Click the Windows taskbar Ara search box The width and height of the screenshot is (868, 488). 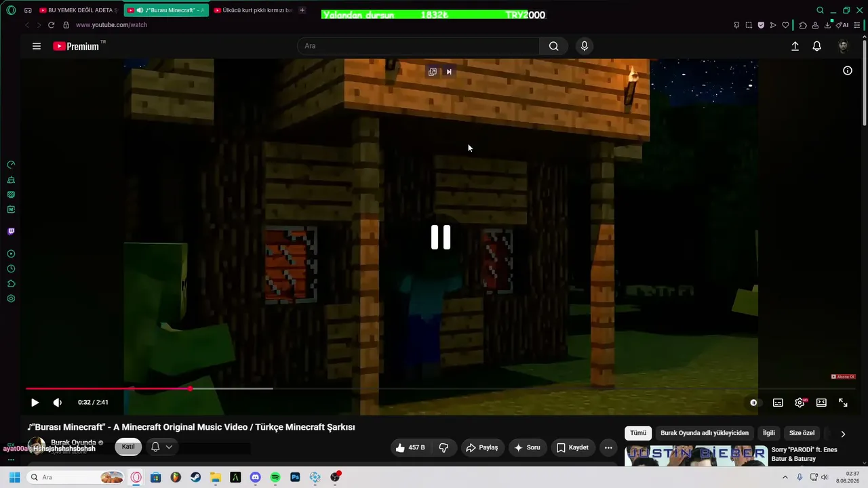click(x=76, y=477)
